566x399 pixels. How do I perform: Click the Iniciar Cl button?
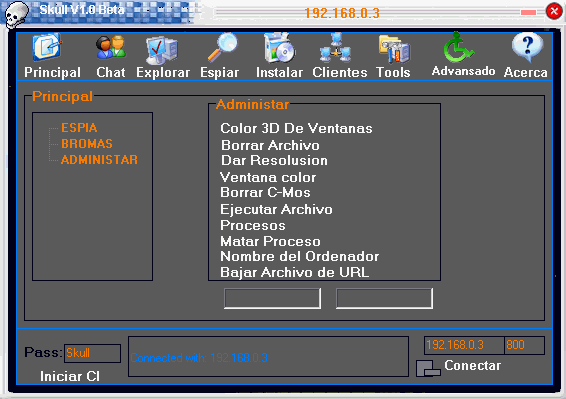pyautogui.click(x=70, y=376)
